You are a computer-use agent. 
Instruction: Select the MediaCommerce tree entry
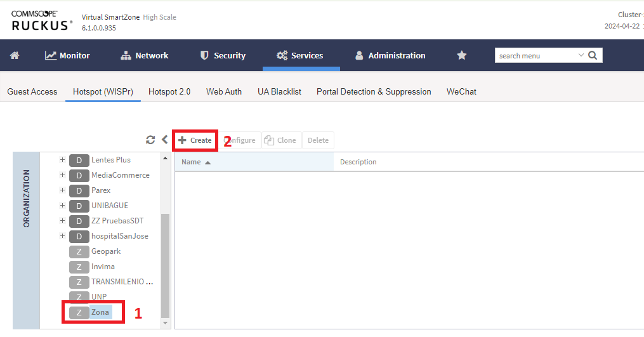click(121, 175)
